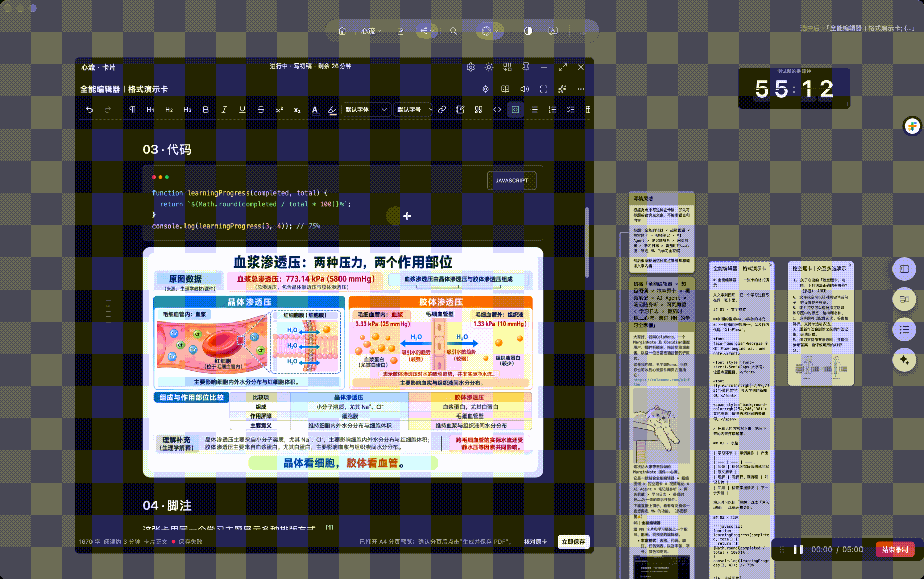Expand the spinner circle dropdown in top bar
The width and height of the screenshot is (924, 579).
click(x=490, y=31)
